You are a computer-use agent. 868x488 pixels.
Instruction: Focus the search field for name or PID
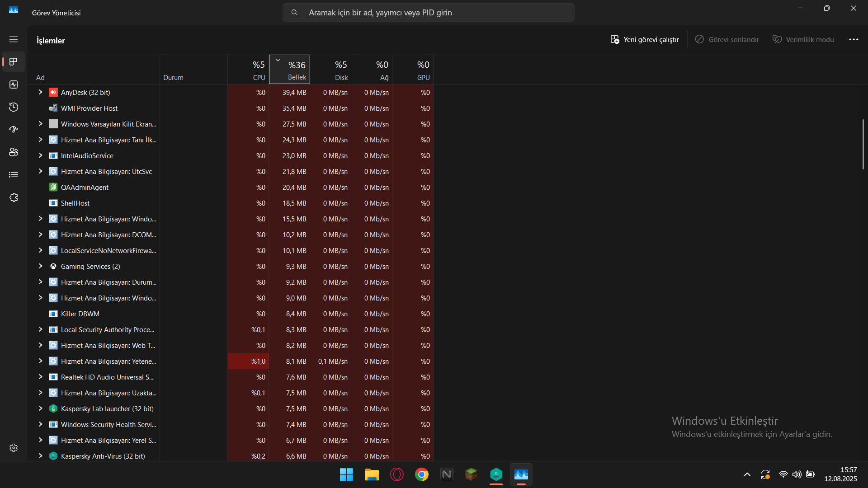tap(429, 13)
